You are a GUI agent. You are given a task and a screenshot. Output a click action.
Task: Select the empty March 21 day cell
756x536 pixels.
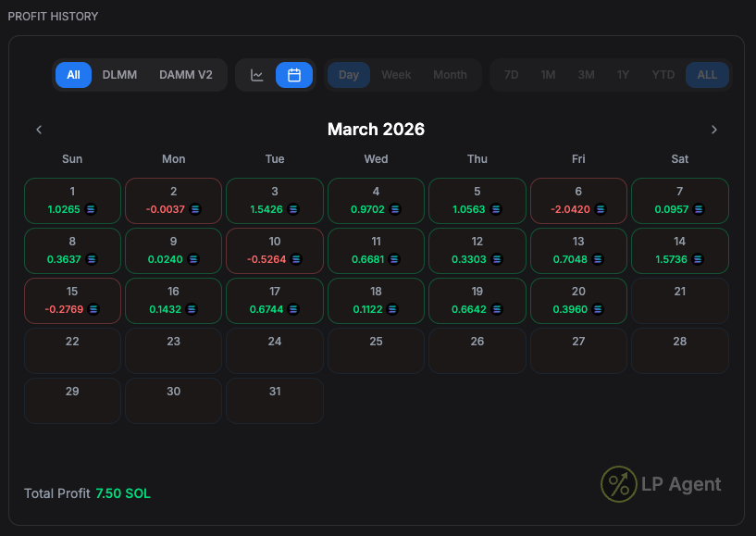click(680, 301)
